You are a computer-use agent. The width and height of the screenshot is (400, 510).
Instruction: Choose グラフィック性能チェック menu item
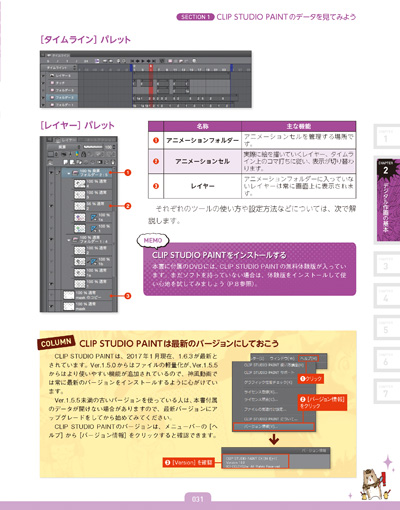point(268,382)
